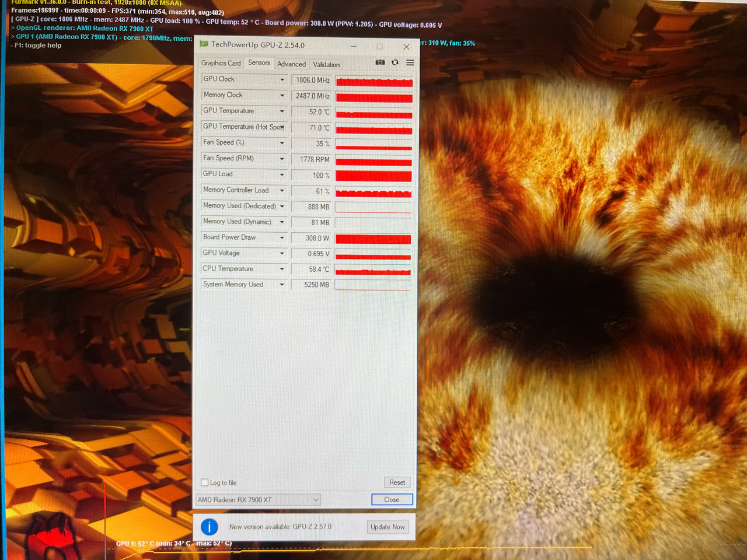
Task: Click the GPU Load graph
Action: [x=373, y=175]
